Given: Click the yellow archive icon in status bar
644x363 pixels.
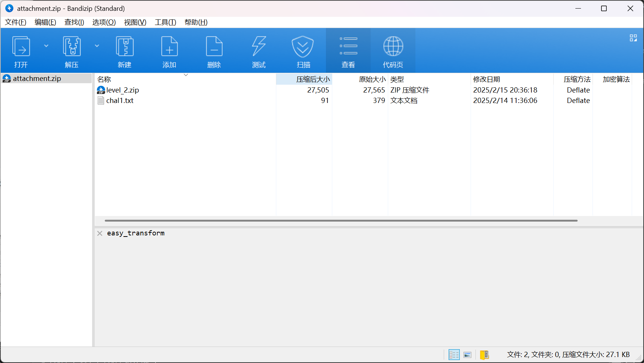Looking at the screenshot, I should [x=484, y=355].
